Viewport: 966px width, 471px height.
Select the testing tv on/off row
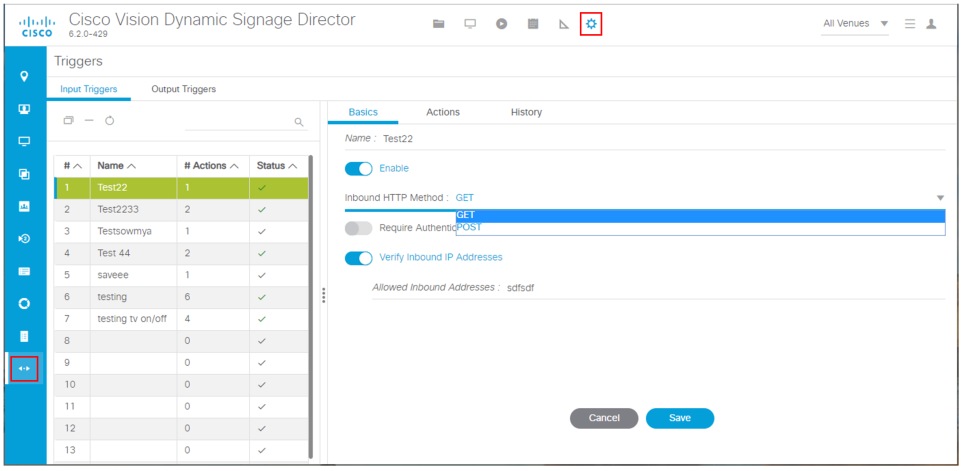(181, 319)
